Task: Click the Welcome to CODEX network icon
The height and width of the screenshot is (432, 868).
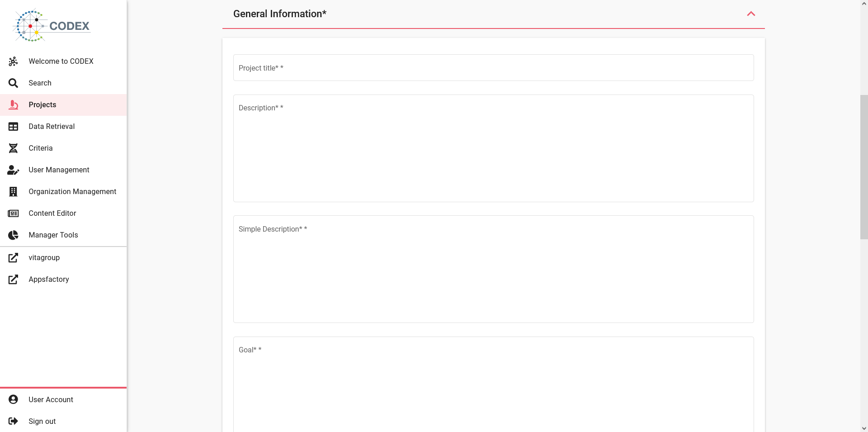Action: [x=13, y=61]
